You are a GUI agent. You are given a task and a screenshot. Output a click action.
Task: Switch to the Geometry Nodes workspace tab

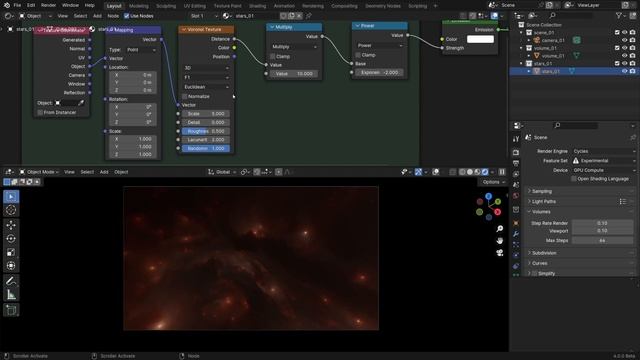coord(383,6)
